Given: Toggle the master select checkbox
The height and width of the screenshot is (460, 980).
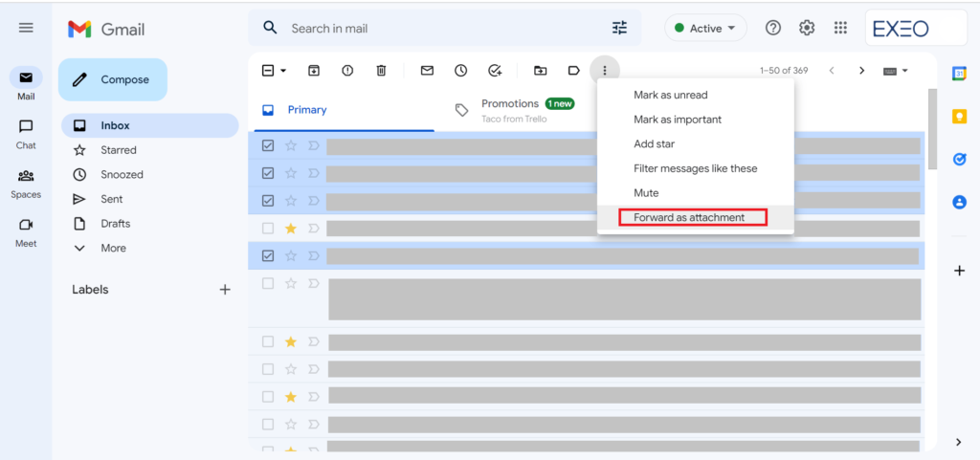Looking at the screenshot, I should coord(268,71).
